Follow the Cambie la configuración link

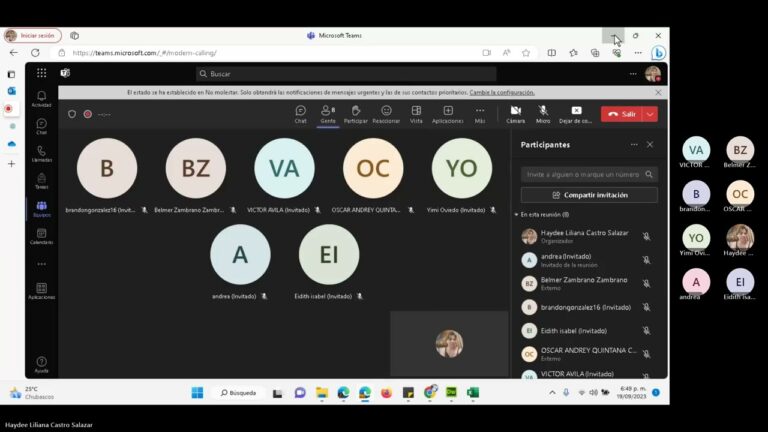coord(502,92)
